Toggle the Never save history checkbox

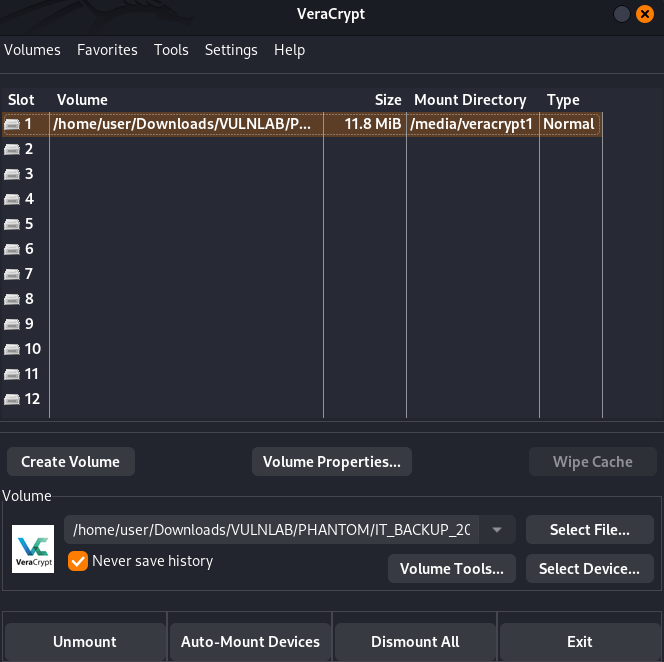[x=78, y=561]
